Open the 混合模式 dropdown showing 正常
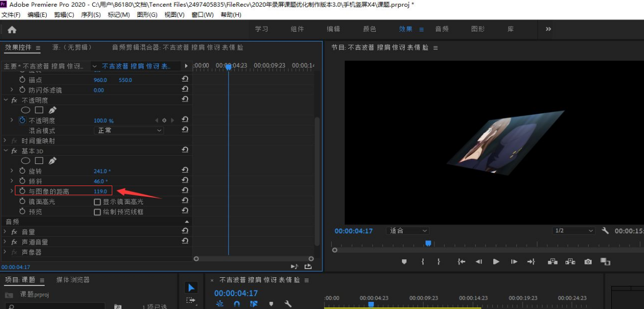 [128, 130]
